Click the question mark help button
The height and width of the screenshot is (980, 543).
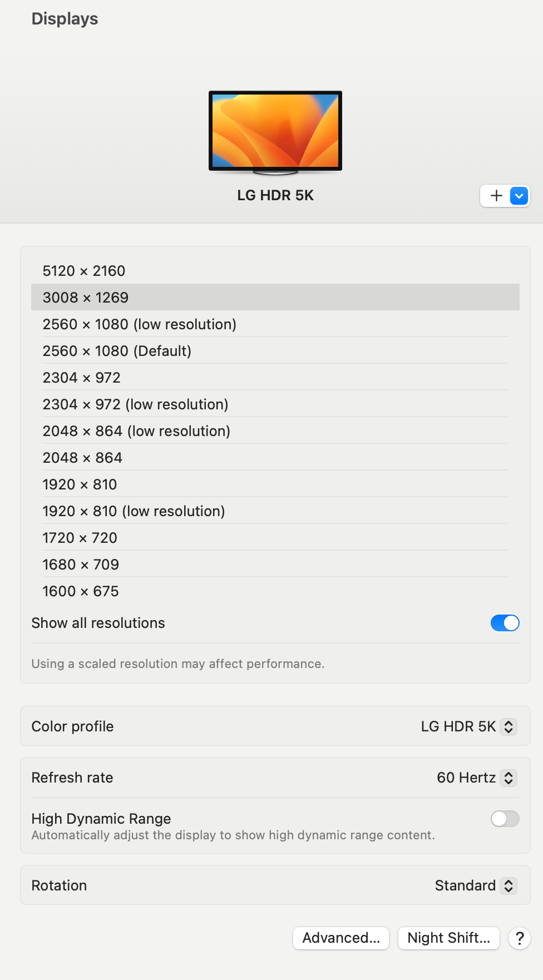(x=519, y=938)
